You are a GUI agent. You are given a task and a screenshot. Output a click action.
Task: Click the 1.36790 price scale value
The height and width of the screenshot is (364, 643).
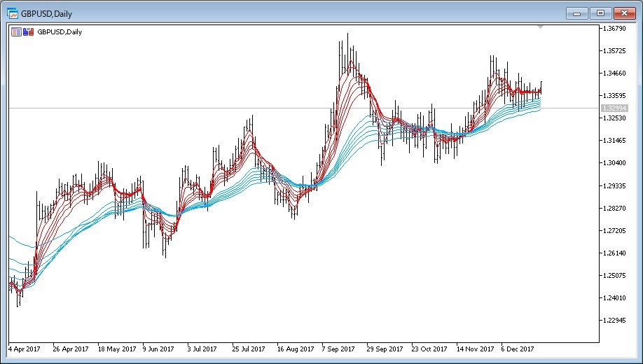point(614,28)
